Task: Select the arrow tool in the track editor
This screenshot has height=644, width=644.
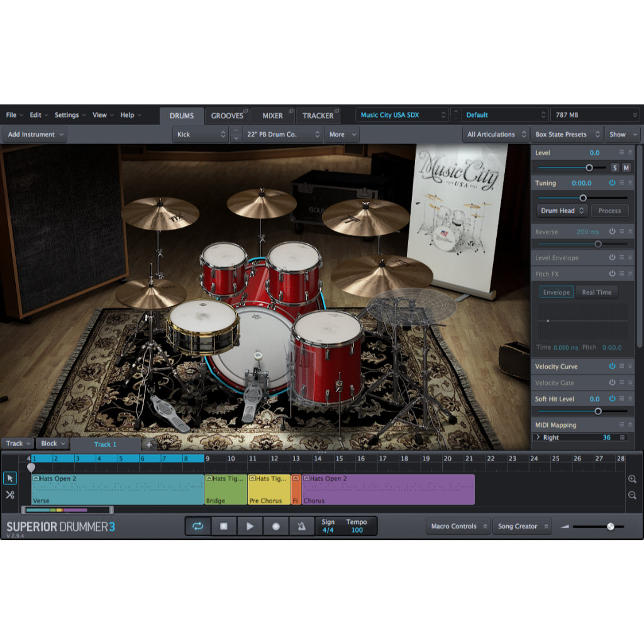Action: [9, 479]
